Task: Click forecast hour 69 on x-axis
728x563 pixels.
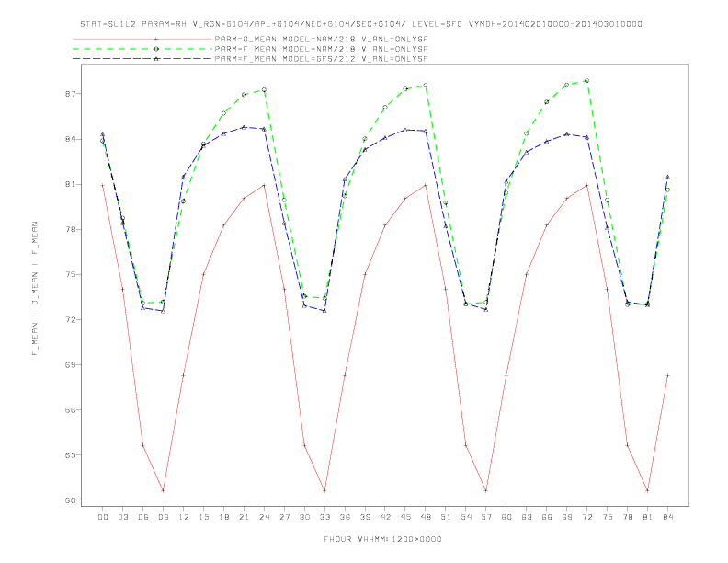Action: [x=567, y=517]
